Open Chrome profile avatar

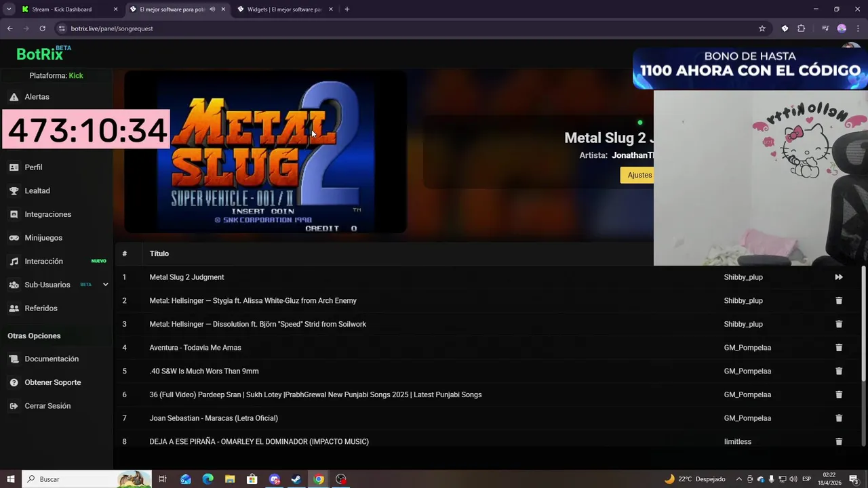pos(842,28)
